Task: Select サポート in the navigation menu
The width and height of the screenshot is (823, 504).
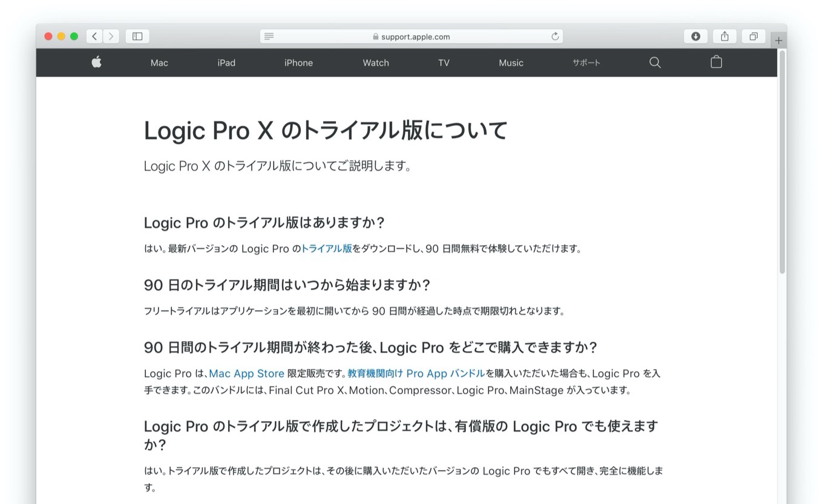Action: pyautogui.click(x=585, y=62)
